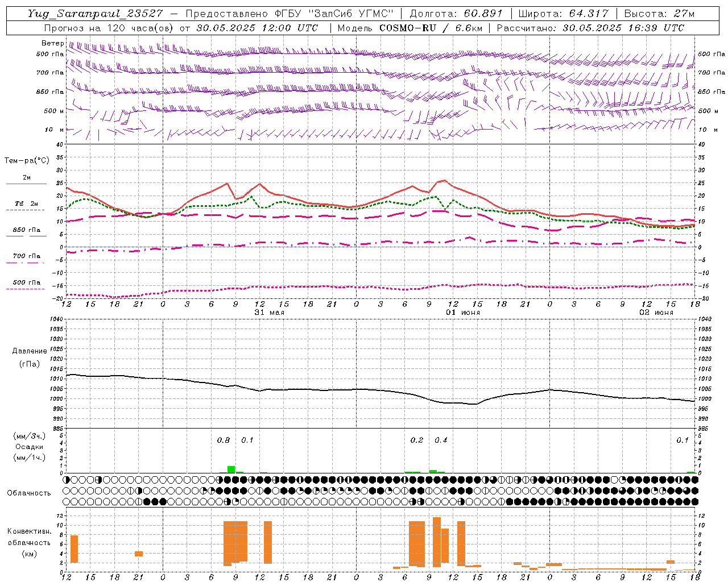Click the 'Конвективн.' convective cloud label
The width and height of the screenshot is (728, 582).
tap(30, 531)
